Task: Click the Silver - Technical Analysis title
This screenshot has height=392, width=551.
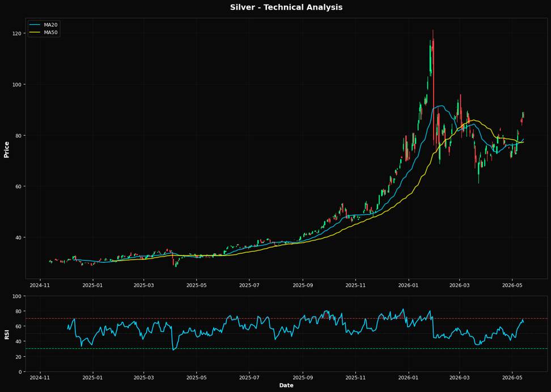Action: click(x=286, y=7)
